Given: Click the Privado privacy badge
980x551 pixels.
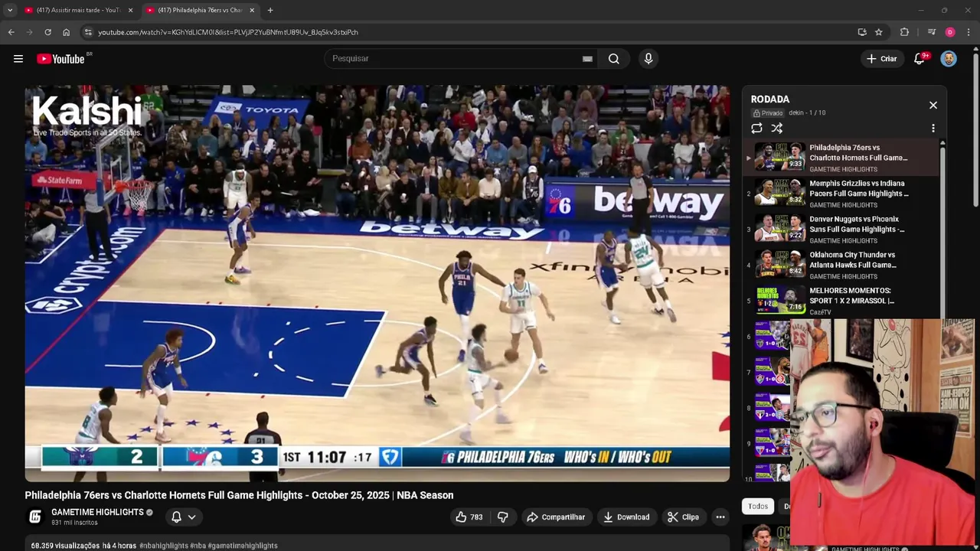Looking at the screenshot, I should click(768, 113).
